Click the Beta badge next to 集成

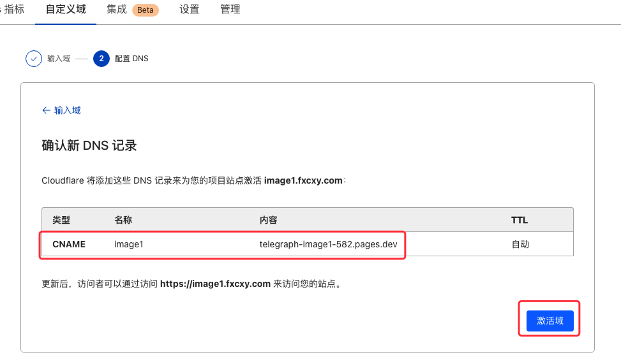146,10
